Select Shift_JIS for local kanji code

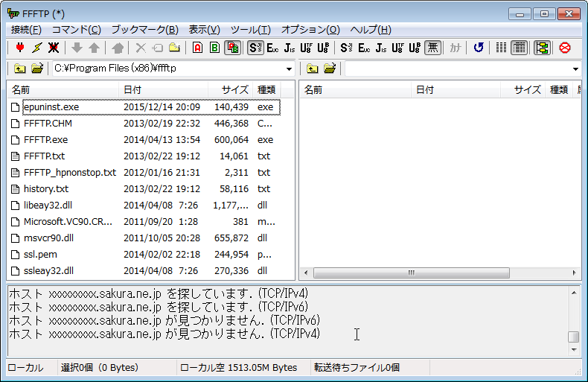pyautogui.click(x=256, y=48)
